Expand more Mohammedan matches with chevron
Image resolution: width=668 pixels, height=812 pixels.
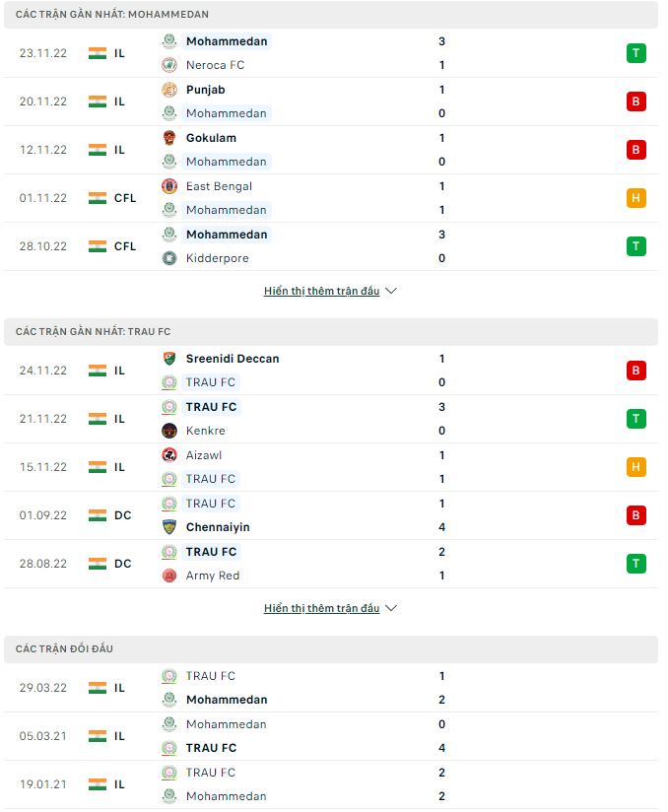pyautogui.click(x=391, y=292)
